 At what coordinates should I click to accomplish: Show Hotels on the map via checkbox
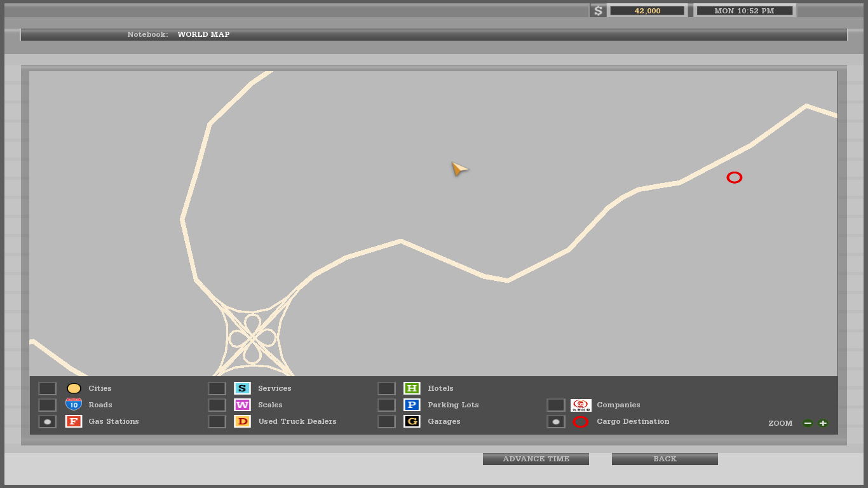pos(386,388)
